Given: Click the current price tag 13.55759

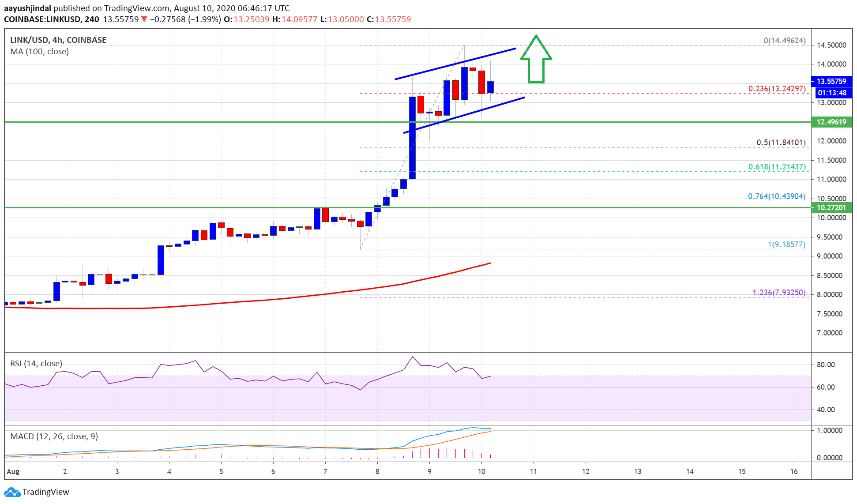Looking at the screenshot, I should point(831,81).
